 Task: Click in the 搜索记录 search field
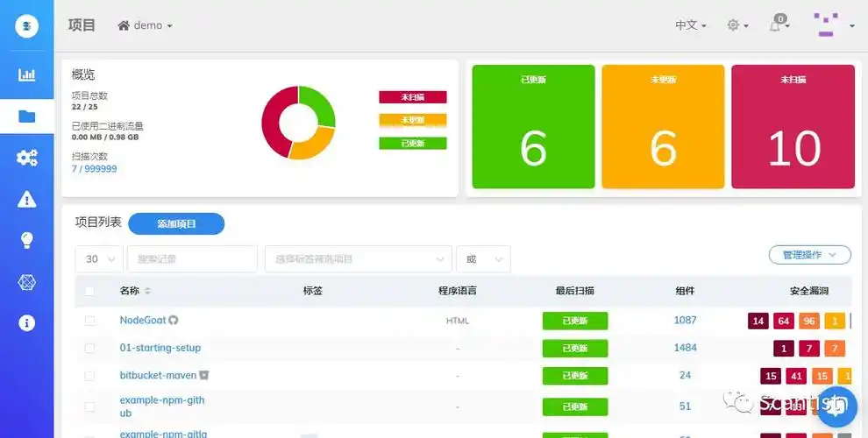[x=192, y=258]
